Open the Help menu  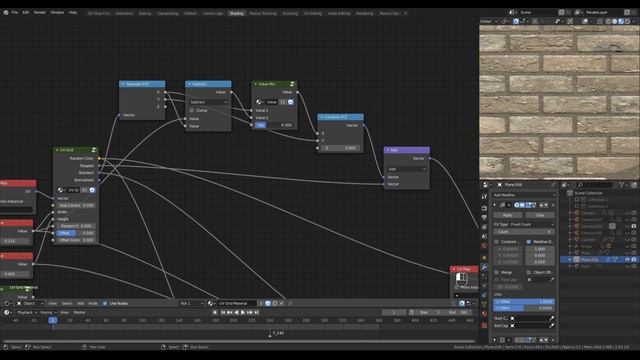click(73, 13)
